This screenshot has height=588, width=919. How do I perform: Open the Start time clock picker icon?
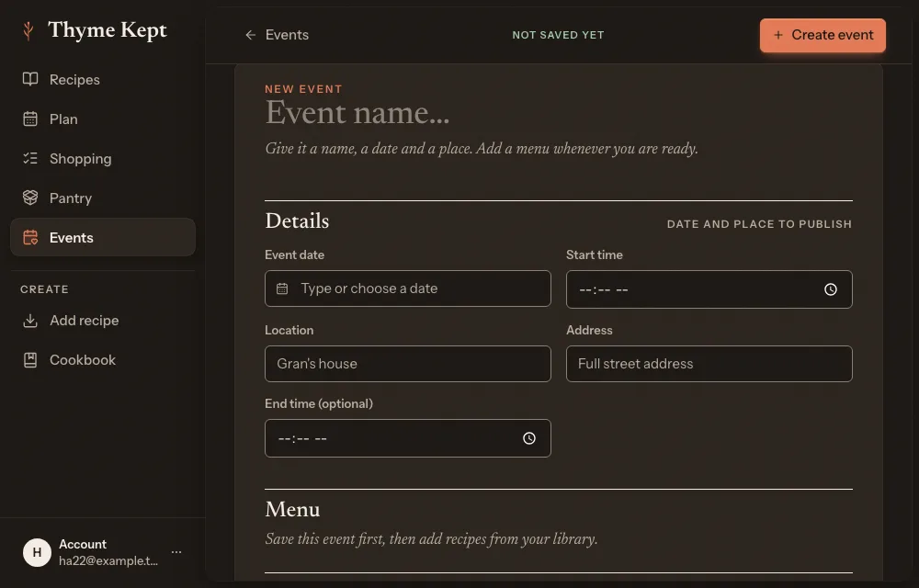[831, 289]
